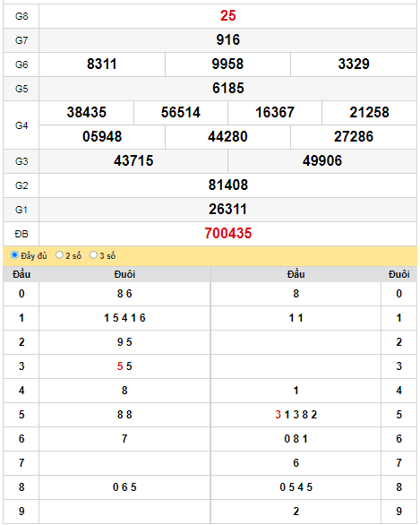Click the G4 number 44280
The height and width of the screenshot is (525, 420).
coord(227,136)
